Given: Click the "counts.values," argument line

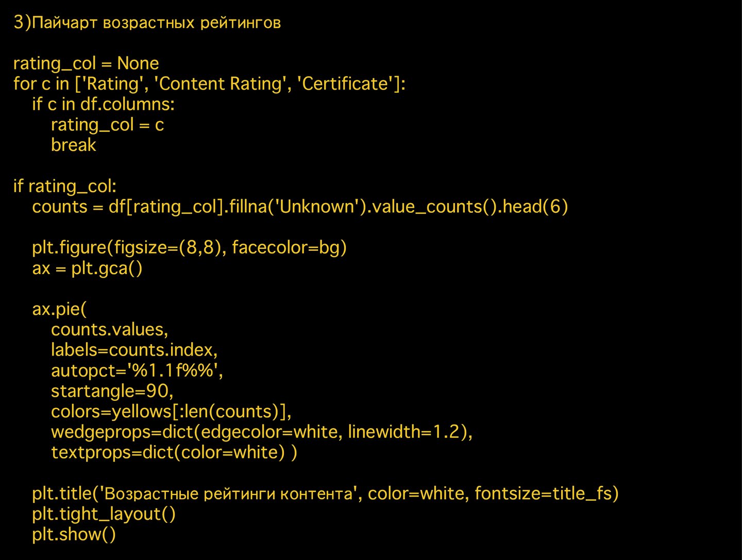Looking at the screenshot, I should pyautogui.click(x=109, y=330).
